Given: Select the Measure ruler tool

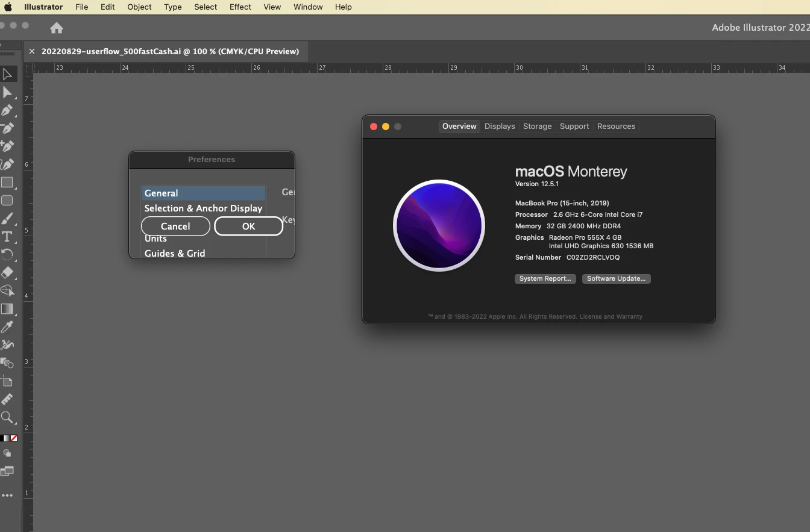Looking at the screenshot, I should [7, 399].
